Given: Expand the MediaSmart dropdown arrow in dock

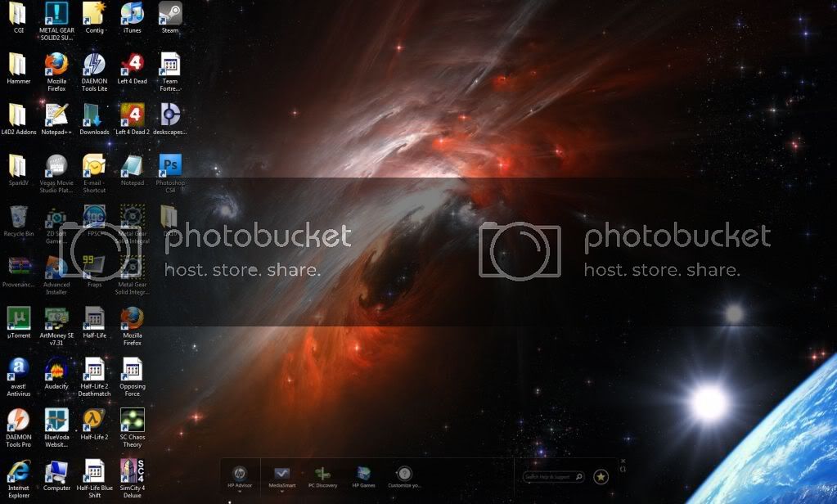Looking at the screenshot, I should 281,493.
